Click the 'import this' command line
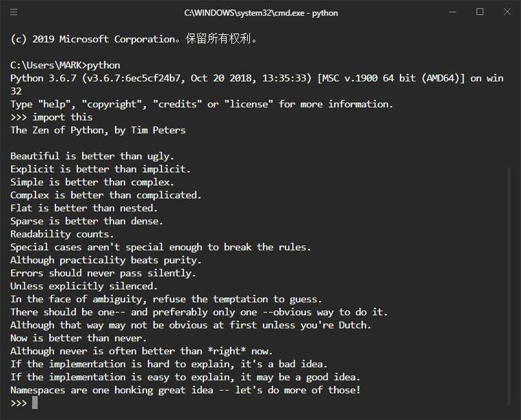Screen dimensions: 521x420 [x=51, y=117]
